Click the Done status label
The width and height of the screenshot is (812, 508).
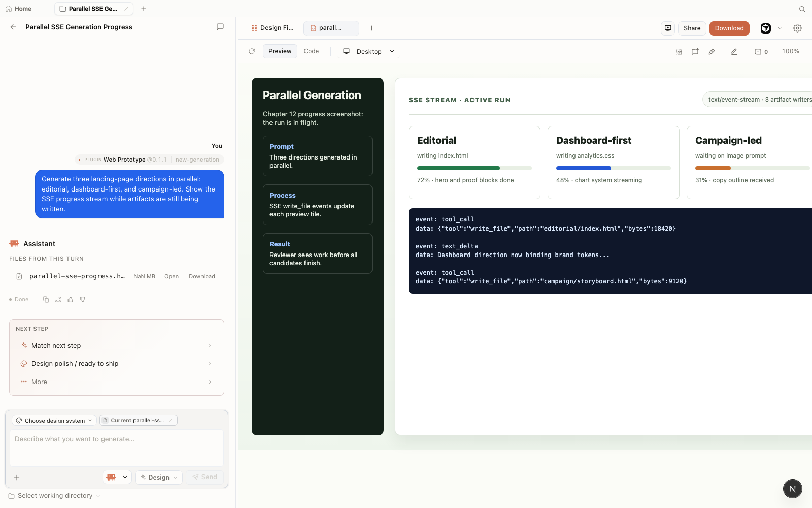tap(19, 300)
